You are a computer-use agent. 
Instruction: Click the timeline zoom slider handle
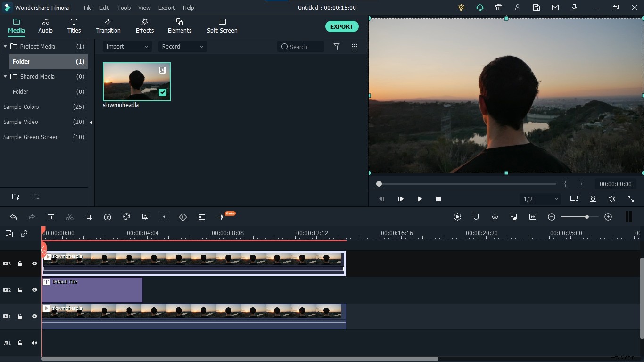[586, 217]
